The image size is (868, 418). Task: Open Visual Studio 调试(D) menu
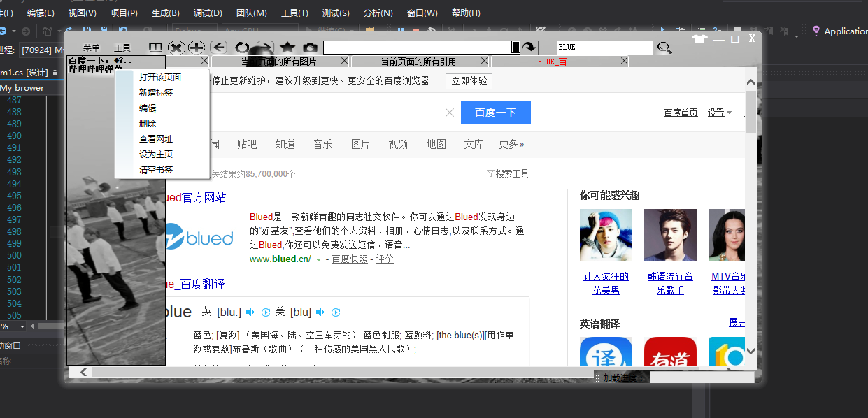208,13
